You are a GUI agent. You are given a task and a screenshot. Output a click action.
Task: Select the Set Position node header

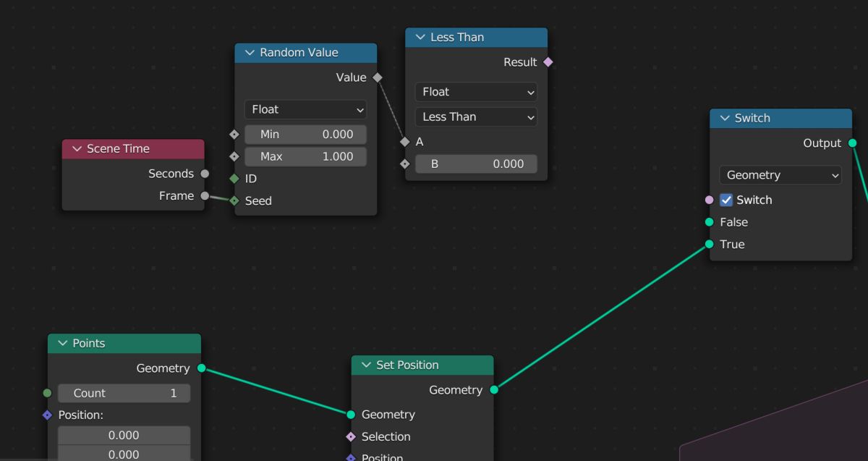pyautogui.click(x=422, y=365)
